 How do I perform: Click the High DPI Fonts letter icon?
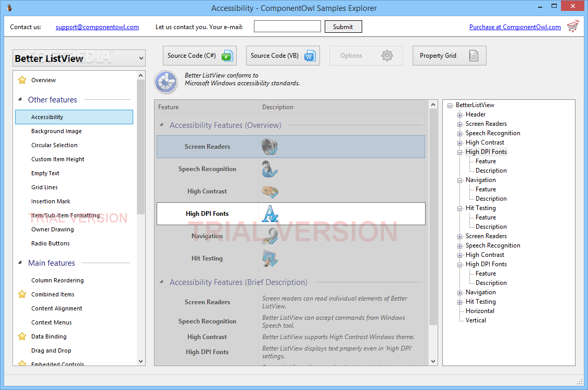click(270, 214)
